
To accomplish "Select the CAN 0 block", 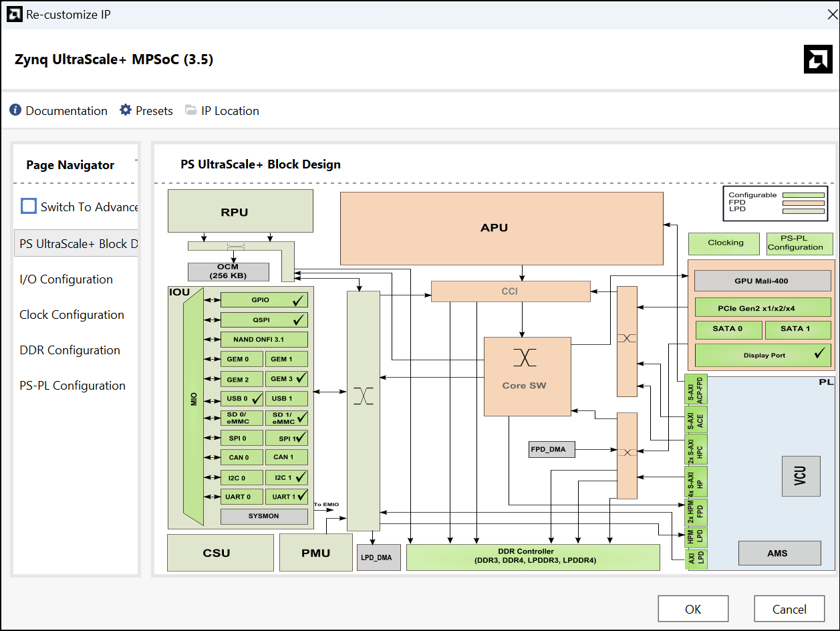I will [x=242, y=457].
